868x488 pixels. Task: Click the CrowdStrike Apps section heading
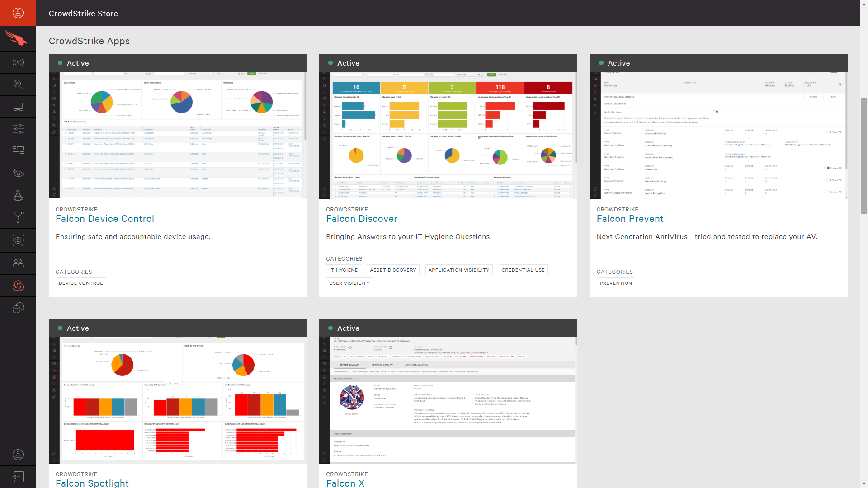click(89, 41)
